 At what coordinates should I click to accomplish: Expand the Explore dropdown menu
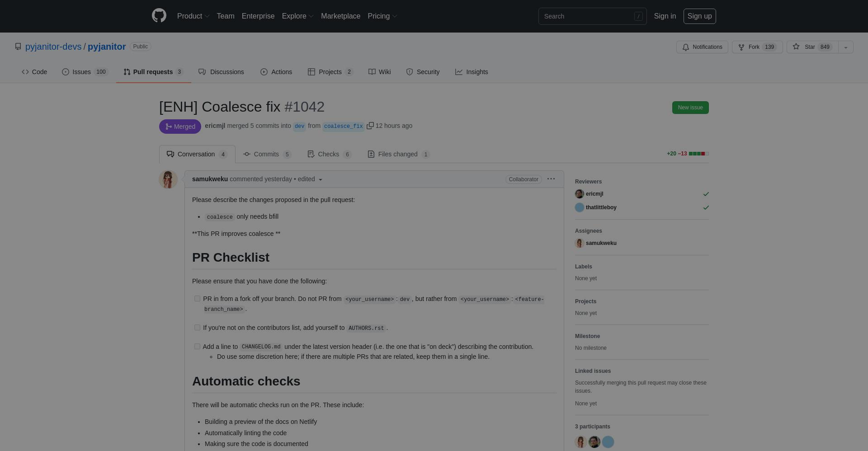(x=297, y=16)
